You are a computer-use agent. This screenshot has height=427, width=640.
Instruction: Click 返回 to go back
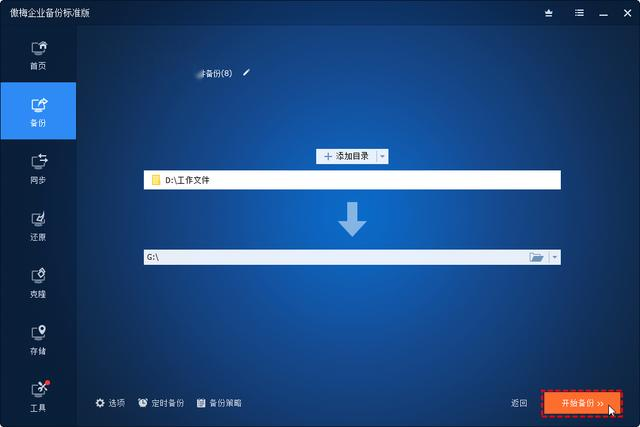tap(519, 403)
